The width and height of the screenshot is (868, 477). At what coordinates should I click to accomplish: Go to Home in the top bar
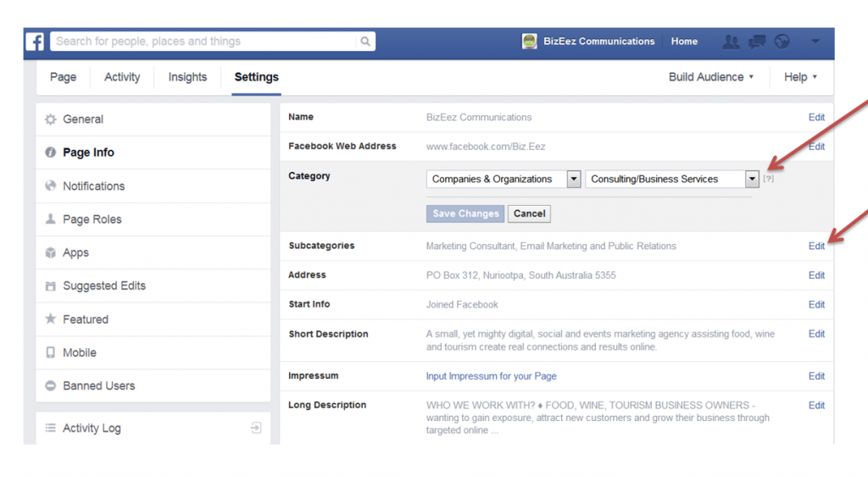[684, 42]
